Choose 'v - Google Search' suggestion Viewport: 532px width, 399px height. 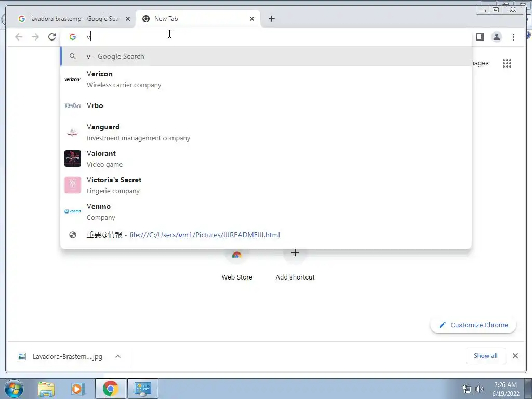[x=266, y=56]
